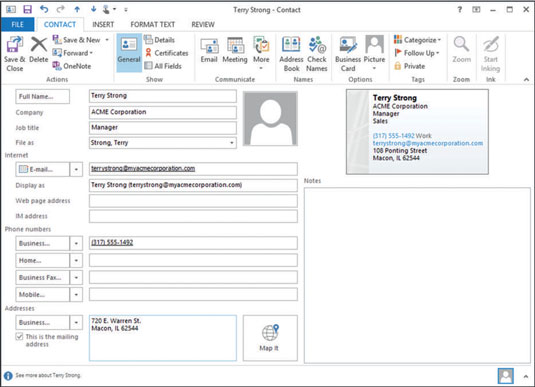Click the Mobile... phone button
The height and width of the screenshot is (387, 535).
(42, 295)
